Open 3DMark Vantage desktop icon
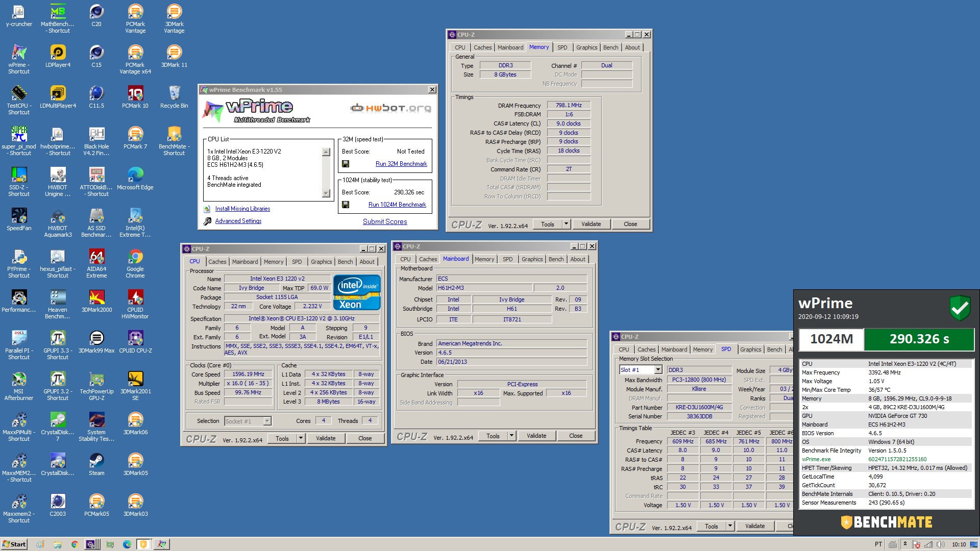The width and height of the screenshot is (980, 551). (x=174, y=19)
